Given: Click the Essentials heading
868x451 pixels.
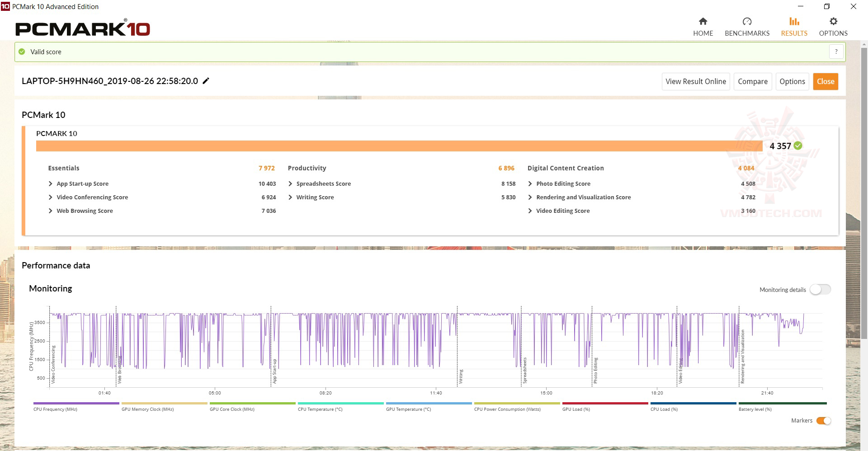Looking at the screenshot, I should point(64,168).
